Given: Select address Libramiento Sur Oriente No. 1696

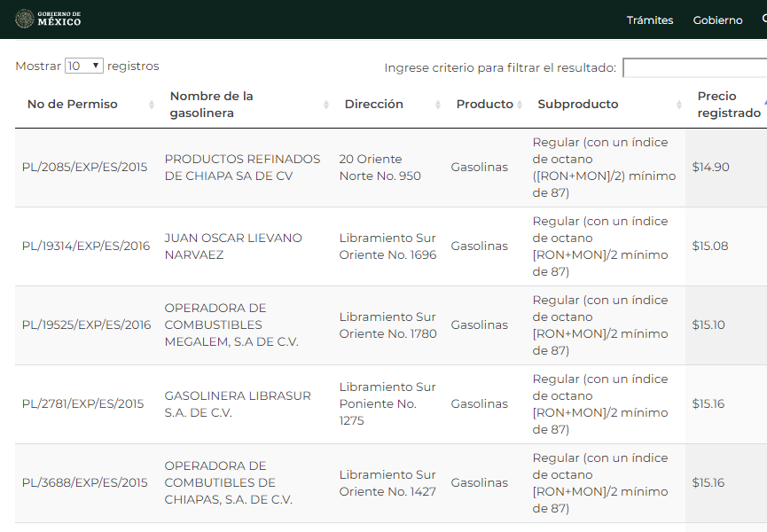Looking at the screenshot, I should tap(387, 246).
